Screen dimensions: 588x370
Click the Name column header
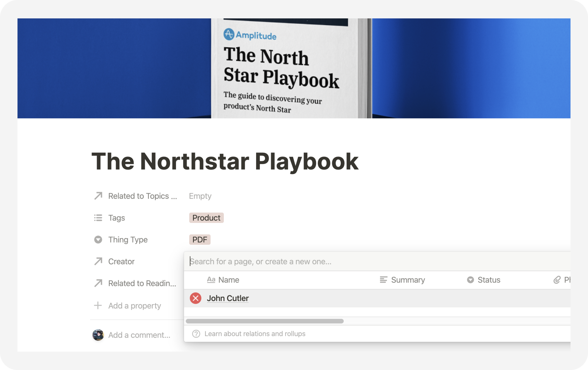223,280
